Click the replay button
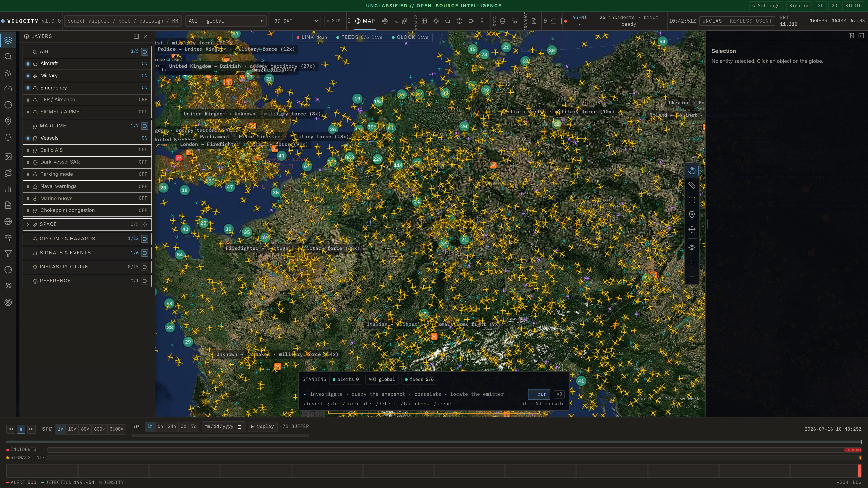The image size is (868, 488). pyautogui.click(x=262, y=427)
